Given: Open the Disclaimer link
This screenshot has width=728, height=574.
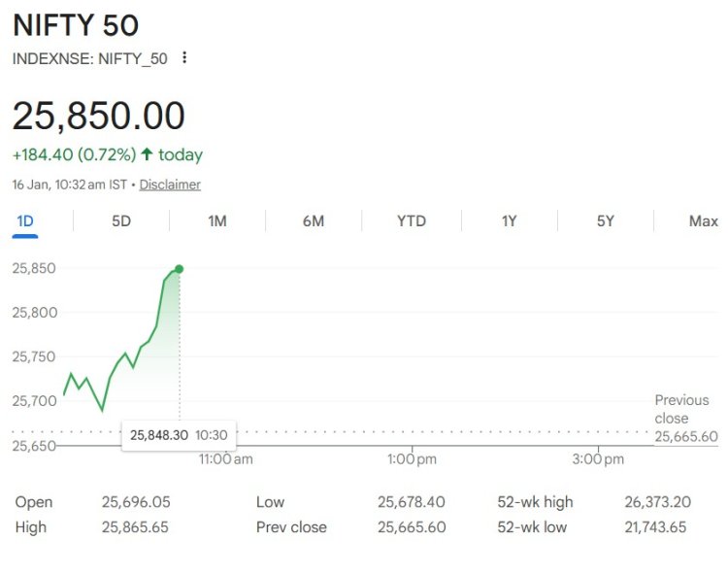Looking at the screenshot, I should coord(170,185).
